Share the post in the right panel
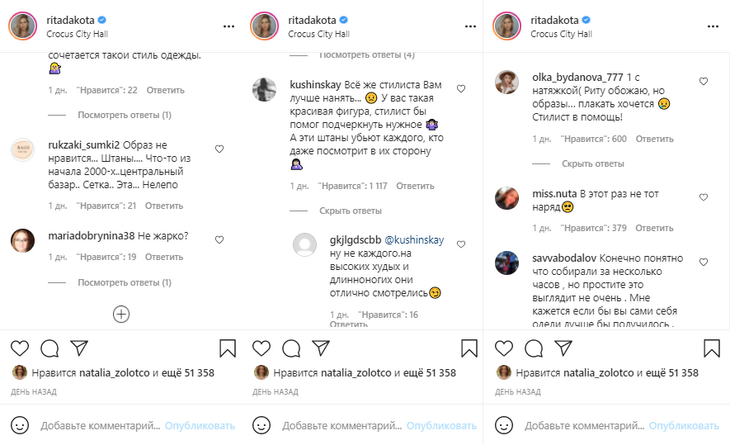The height and width of the screenshot is (445, 730). [561, 348]
